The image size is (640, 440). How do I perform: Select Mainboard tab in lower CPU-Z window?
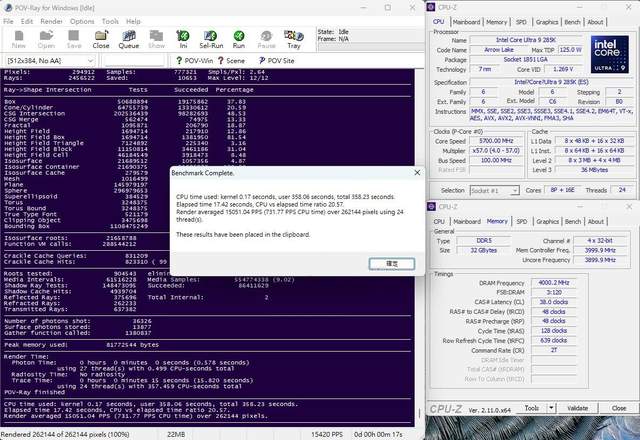[x=467, y=221]
